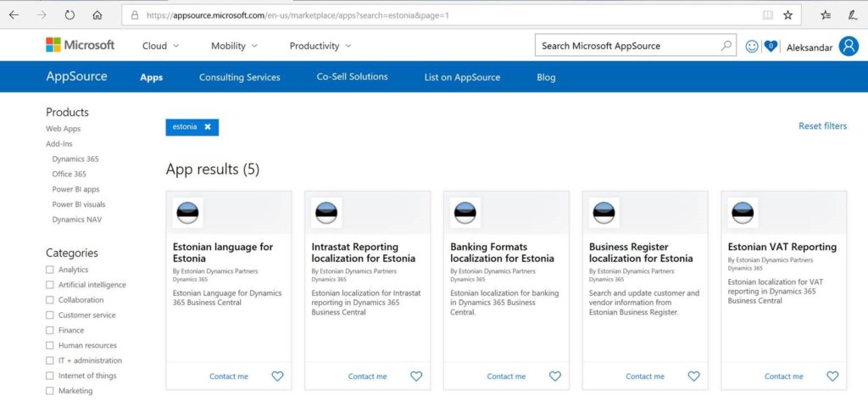Open the Mobility dropdown

(234, 46)
